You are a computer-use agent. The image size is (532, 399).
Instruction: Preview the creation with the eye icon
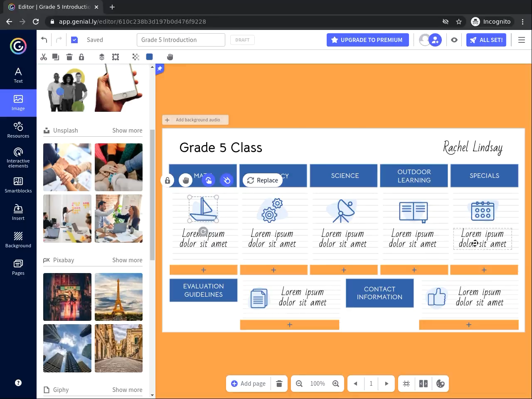[x=454, y=40]
